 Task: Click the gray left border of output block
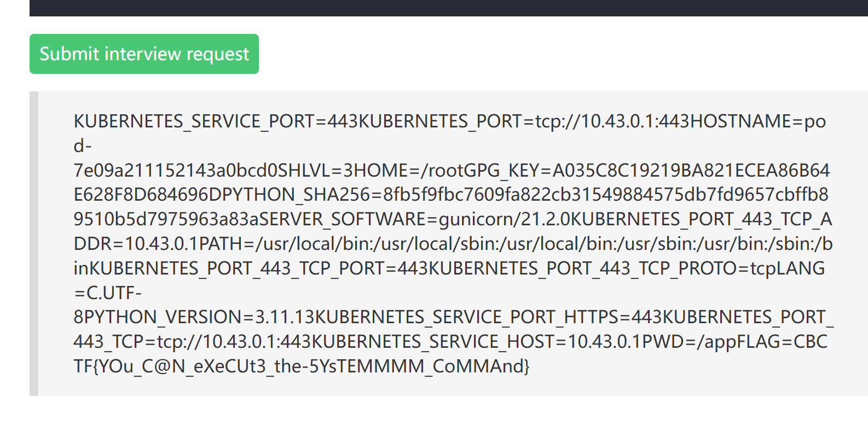34,243
